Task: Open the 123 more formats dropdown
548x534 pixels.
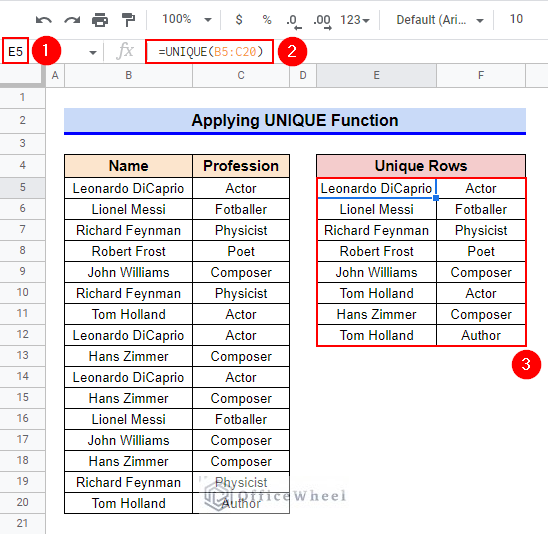Action: click(355, 20)
